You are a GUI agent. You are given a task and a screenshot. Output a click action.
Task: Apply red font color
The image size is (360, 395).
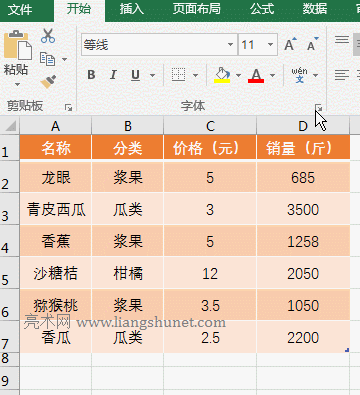(x=256, y=75)
